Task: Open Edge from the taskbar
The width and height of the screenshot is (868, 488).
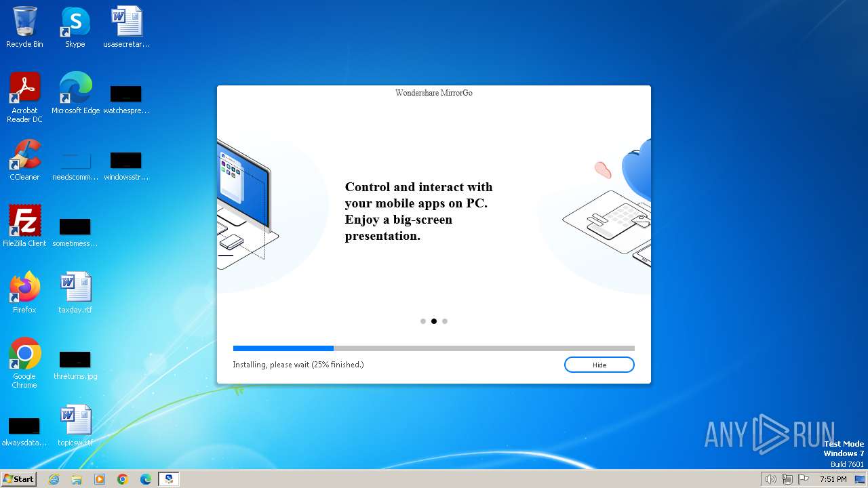Action: pyautogui.click(x=146, y=479)
